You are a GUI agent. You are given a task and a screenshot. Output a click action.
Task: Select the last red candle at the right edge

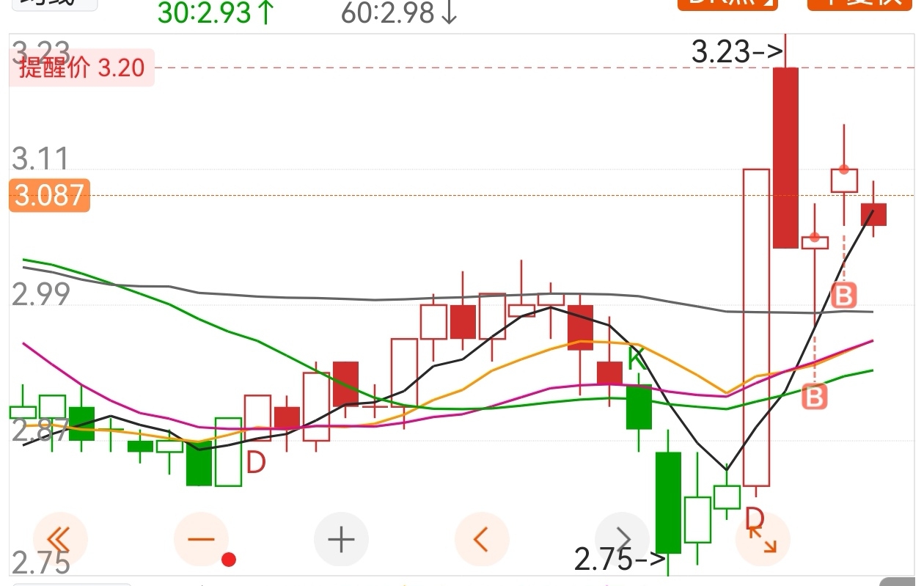(873, 214)
